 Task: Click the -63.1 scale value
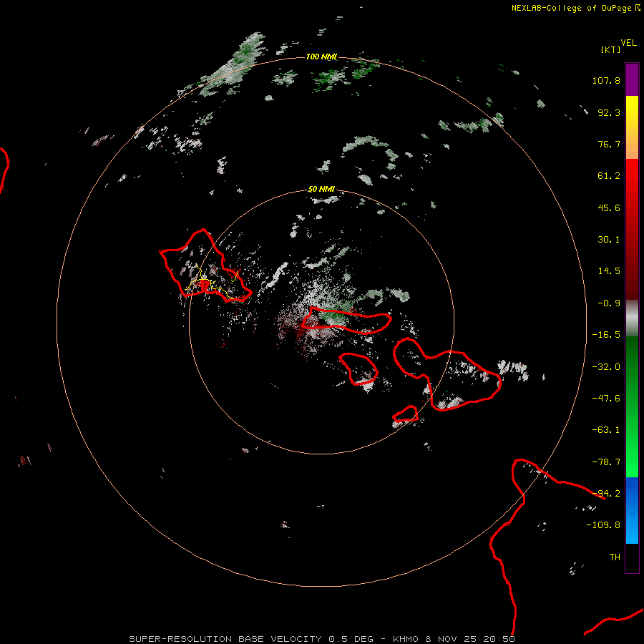pyautogui.click(x=606, y=430)
